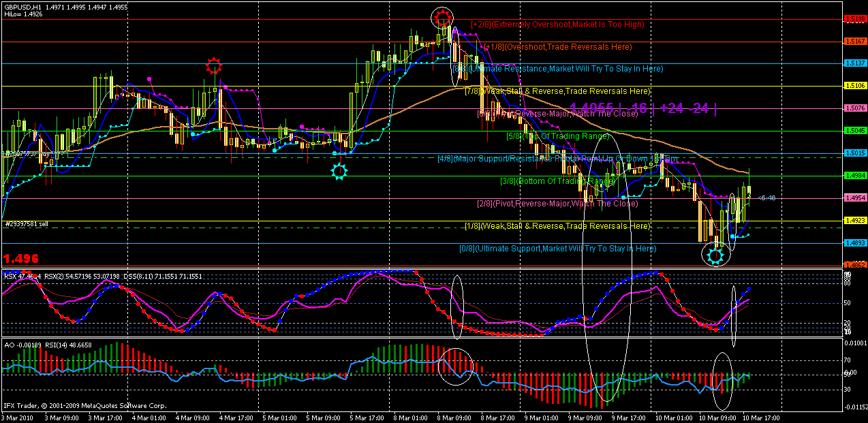This screenshot has width=868, height=423.
Task: Select the orange 1.5167 price tag
Action: coord(854,42)
